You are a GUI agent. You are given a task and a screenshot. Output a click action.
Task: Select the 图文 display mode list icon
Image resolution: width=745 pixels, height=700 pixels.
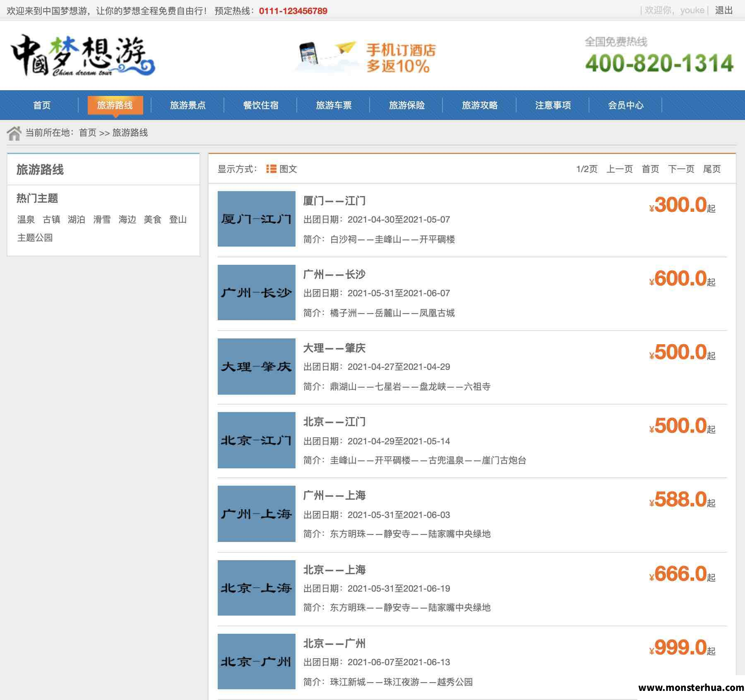coord(271,169)
